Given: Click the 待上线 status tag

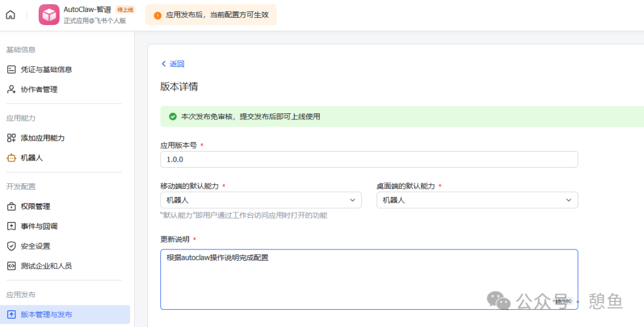Looking at the screenshot, I should coord(125,10).
